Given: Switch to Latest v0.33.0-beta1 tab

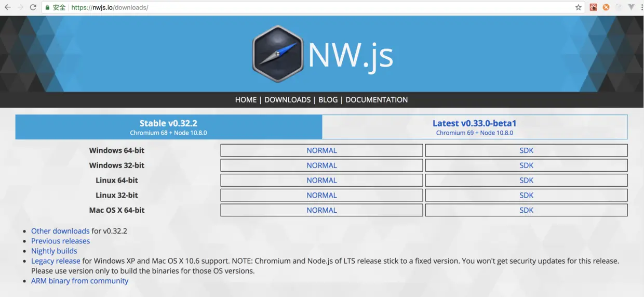Looking at the screenshot, I should tap(475, 127).
